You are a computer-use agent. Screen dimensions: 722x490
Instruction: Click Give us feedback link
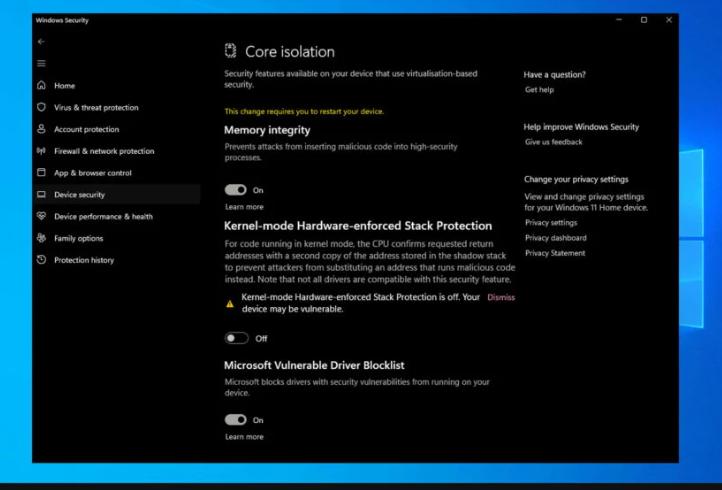coord(553,142)
